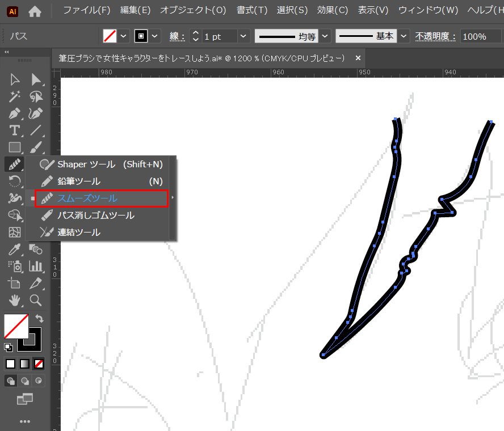The height and width of the screenshot is (431, 504).
Task: Open 効果(C) menu
Action: [x=333, y=11]
